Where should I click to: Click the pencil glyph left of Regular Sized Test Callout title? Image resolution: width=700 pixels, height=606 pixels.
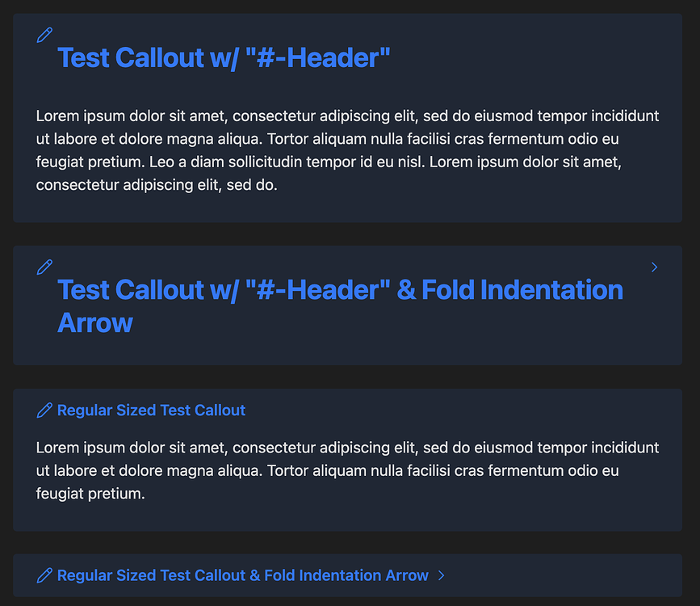click(x=44, y=410)
